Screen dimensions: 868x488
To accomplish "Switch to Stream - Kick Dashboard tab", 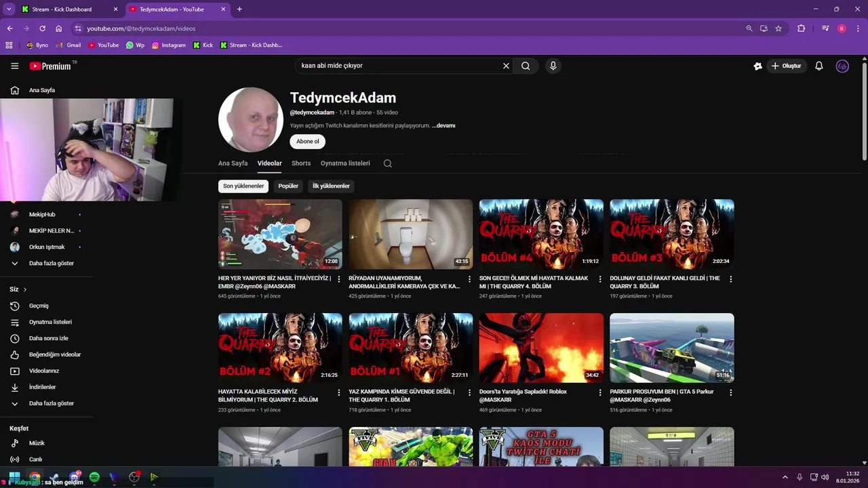I will click(71, 9).
